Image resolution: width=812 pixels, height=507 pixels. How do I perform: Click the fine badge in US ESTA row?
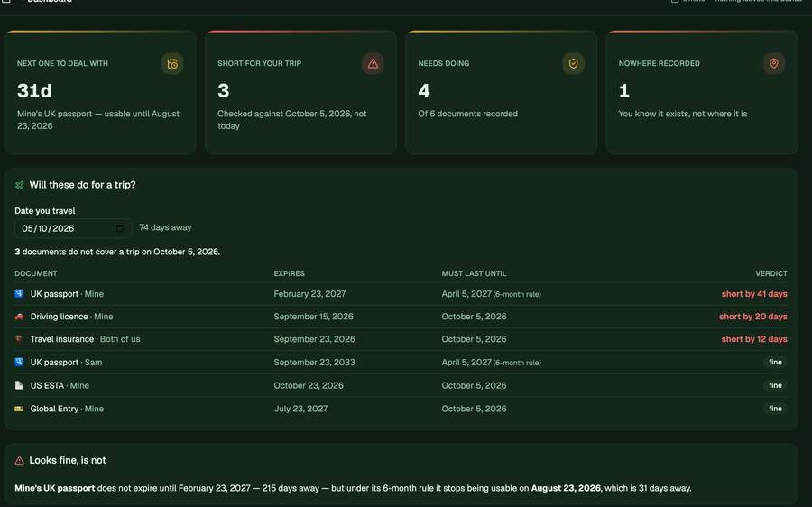pyautogui.click(x=775, y=385)
